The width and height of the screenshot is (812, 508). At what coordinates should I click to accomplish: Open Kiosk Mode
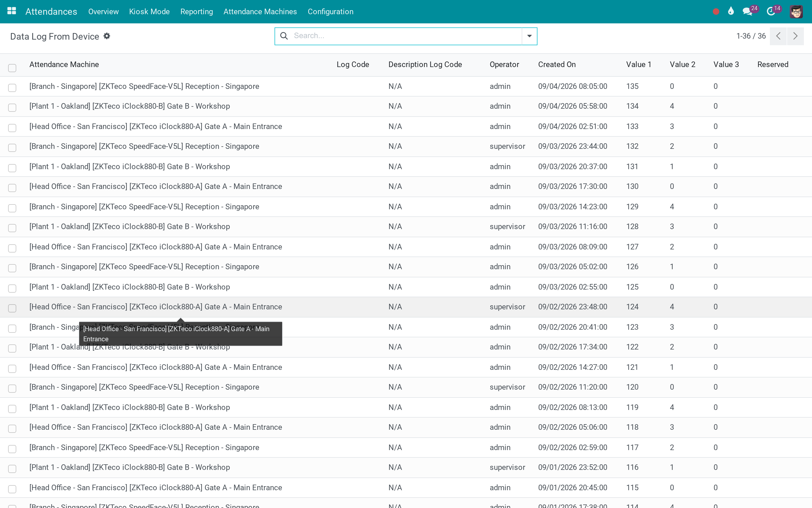coord(149,11)
